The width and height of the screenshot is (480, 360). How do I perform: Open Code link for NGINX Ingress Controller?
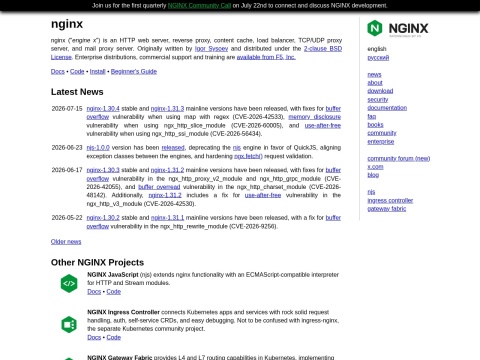pos(114,337)
